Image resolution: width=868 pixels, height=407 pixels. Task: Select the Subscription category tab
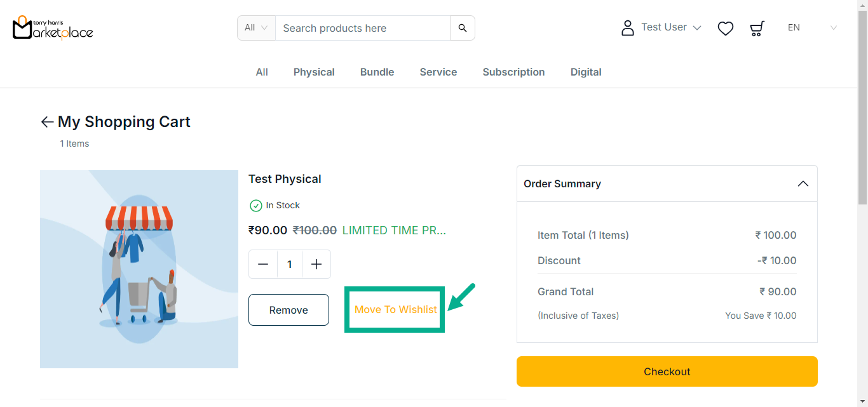[513, 72]
